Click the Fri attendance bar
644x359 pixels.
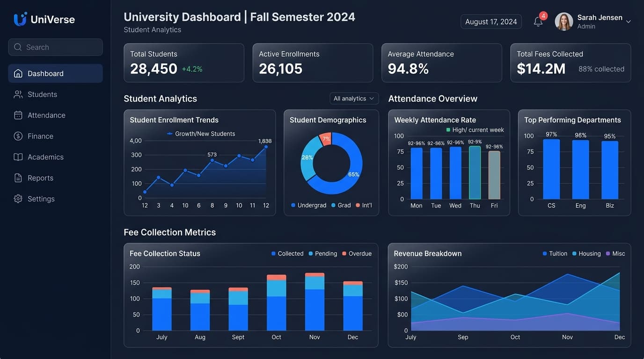point(494,175)
